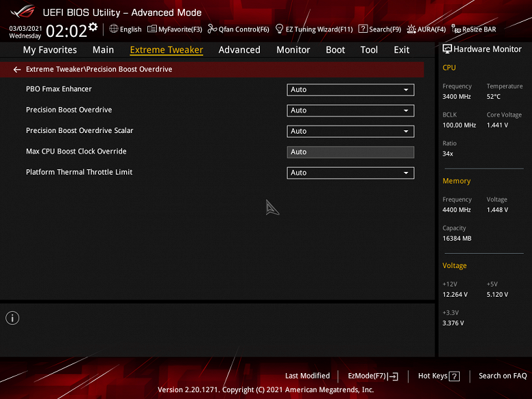Click the 03/03/2021 date text
Image resolution: width=532 pixels, height=399 pixels.
click(x=25, y=28)
